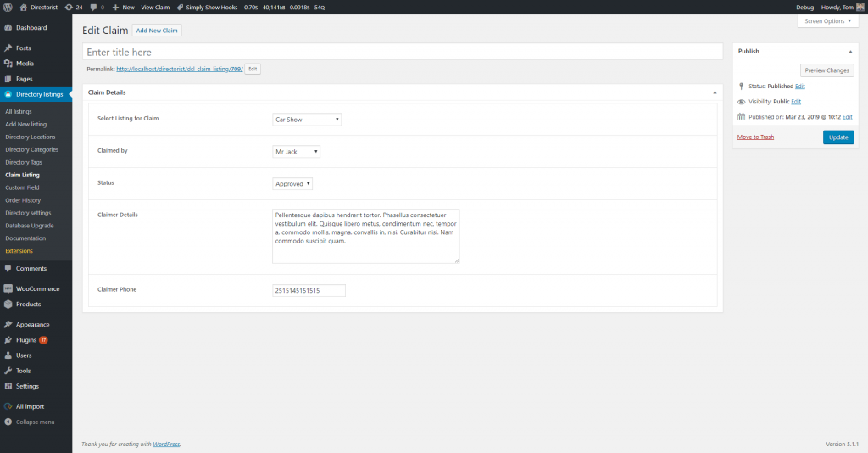
Task: Expand Screen Options tab
Action: [828, 20]
